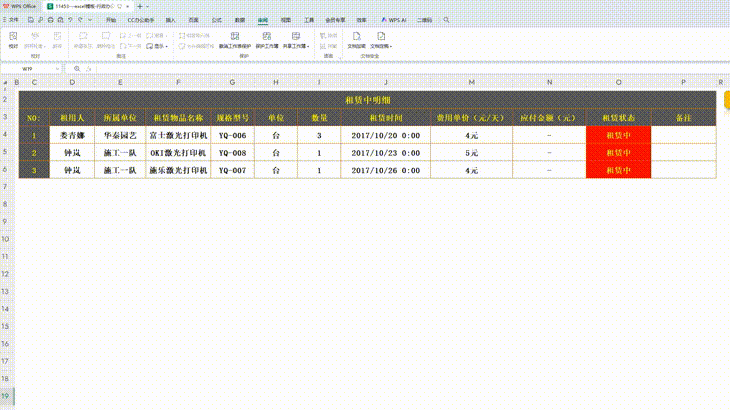Click the WPS Office home logo
The image size is (730, 410).
[x=19, y=7]
